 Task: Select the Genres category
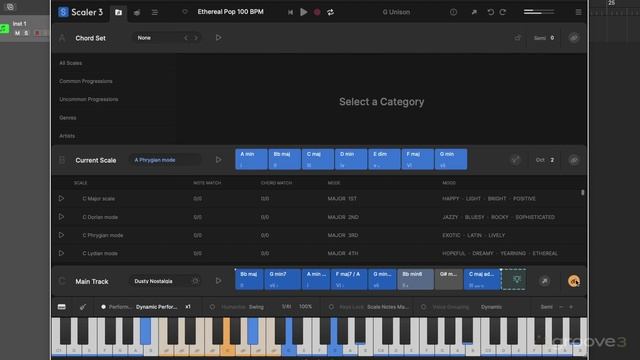pyautogui.click(x=68, y=118)
